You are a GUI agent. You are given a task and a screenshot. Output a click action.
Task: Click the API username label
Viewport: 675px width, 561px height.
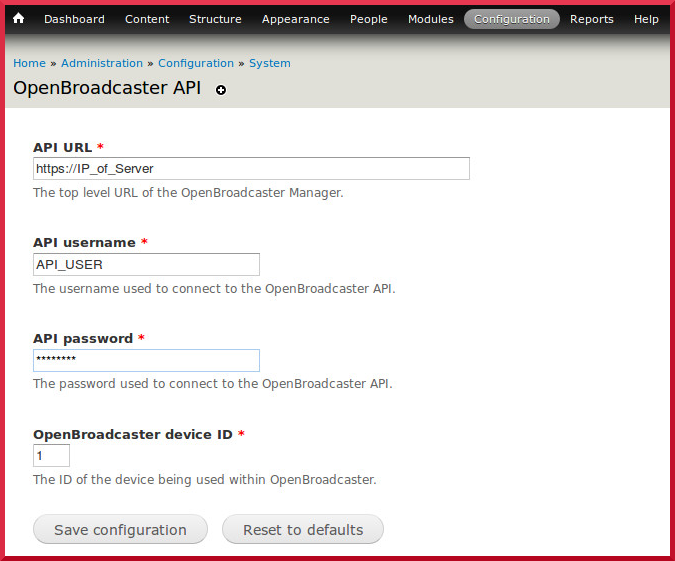point(84,242)
